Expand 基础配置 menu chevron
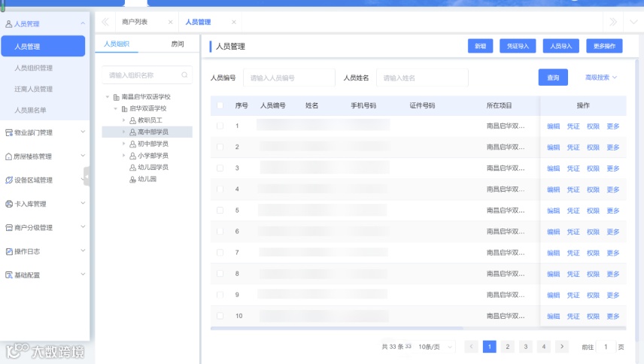The width and height of the screenshot is (644, 364). pyautogui.click(x=83, y=275)
